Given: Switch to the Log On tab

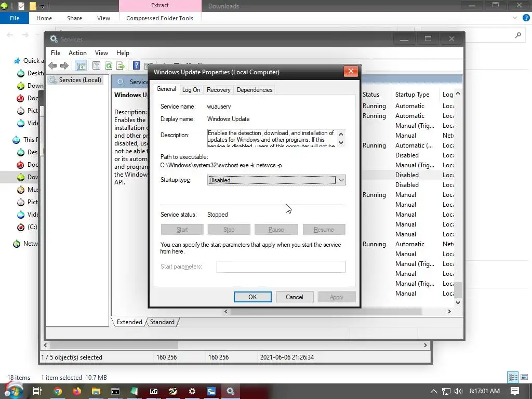Looking at the screenshot, I should pos(191,90).
